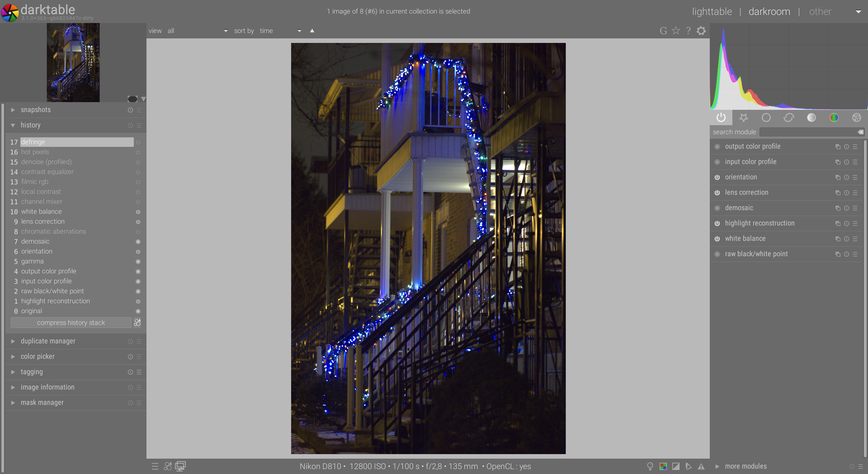Create style from history icon
Viewport: 868px width, 474px height.
[137, 322]
